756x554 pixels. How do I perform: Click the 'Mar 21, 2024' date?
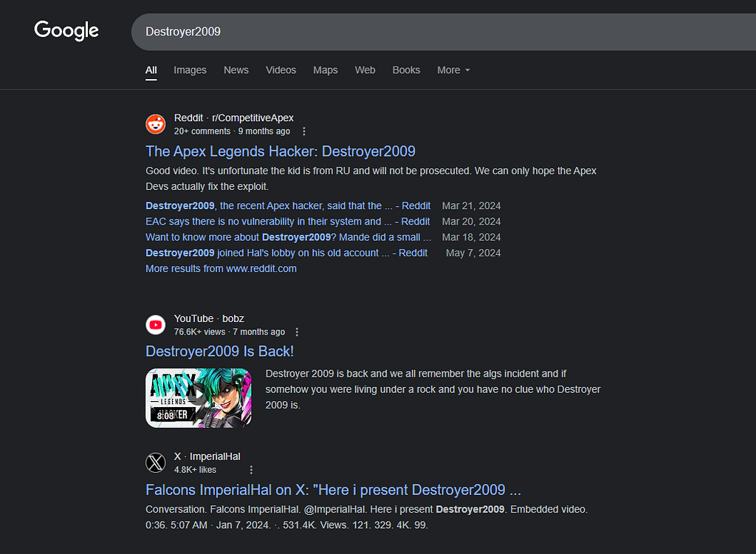[472, 205]
